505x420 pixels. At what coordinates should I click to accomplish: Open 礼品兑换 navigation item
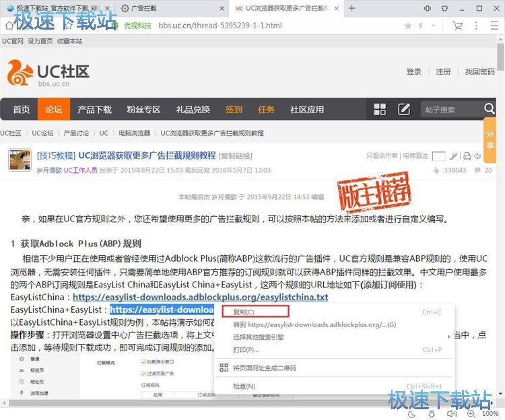193,110
